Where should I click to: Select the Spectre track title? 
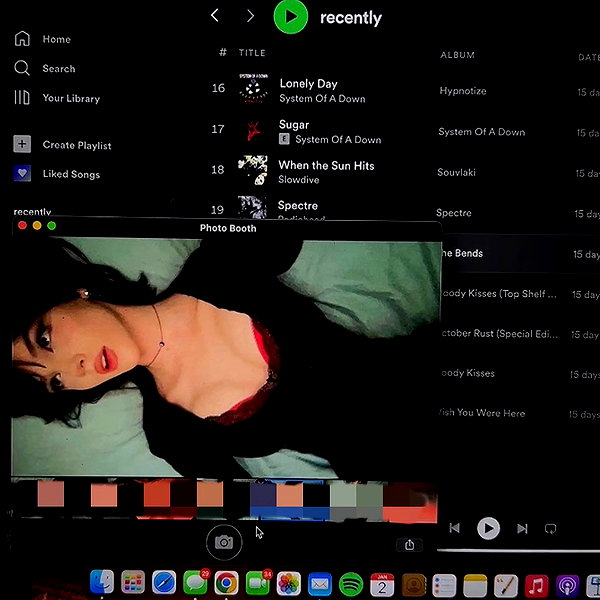click(x=298, y=205)
